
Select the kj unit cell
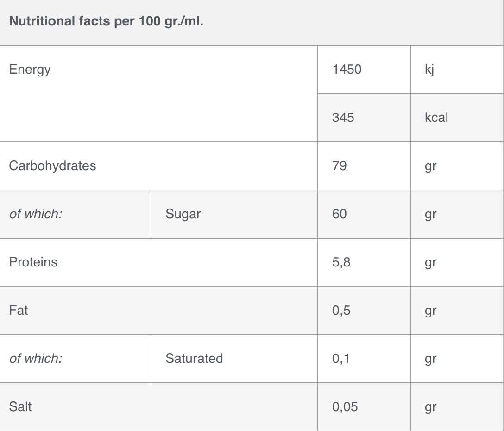click(457, 70)
